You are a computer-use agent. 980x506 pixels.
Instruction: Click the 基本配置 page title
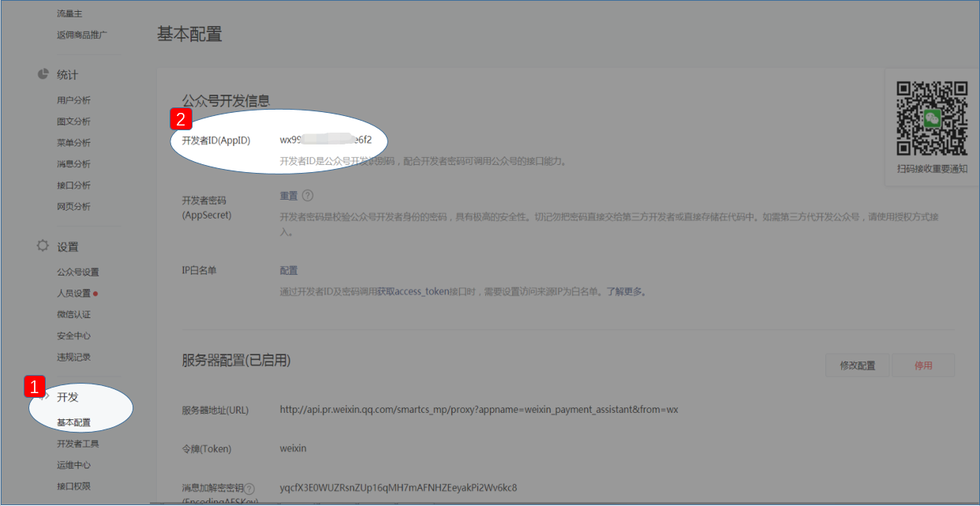pos(189,34)
